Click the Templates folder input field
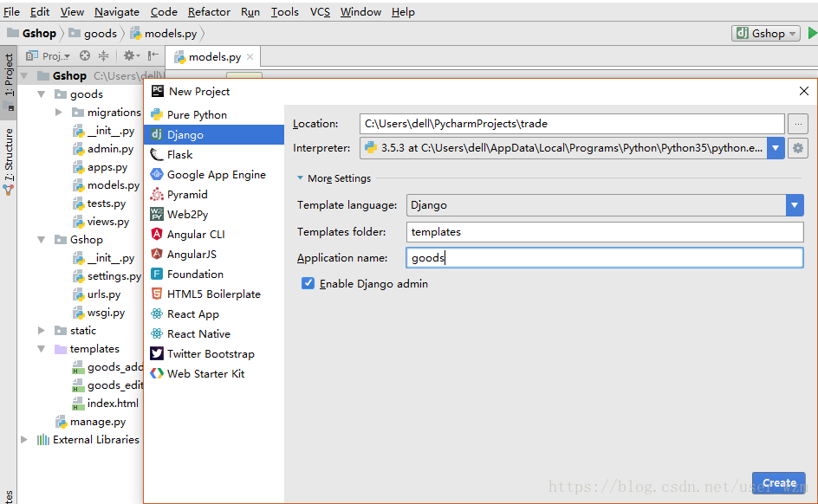Viewport: 818px width, 504px height. pyautogui.click(x=605, y=231)
